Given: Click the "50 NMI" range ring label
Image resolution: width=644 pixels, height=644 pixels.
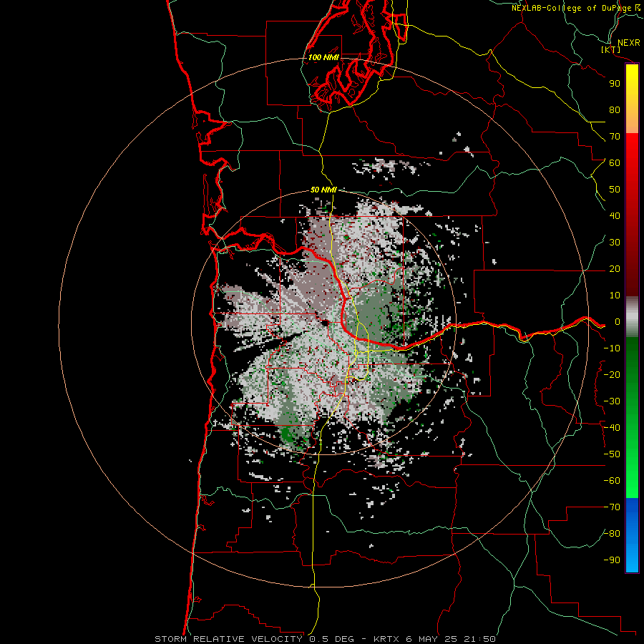Looking at the screenshot, I should pos(323,190).
